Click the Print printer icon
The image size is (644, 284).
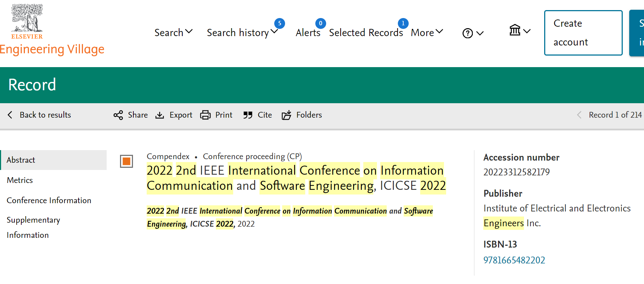click(x=205, y=115)
